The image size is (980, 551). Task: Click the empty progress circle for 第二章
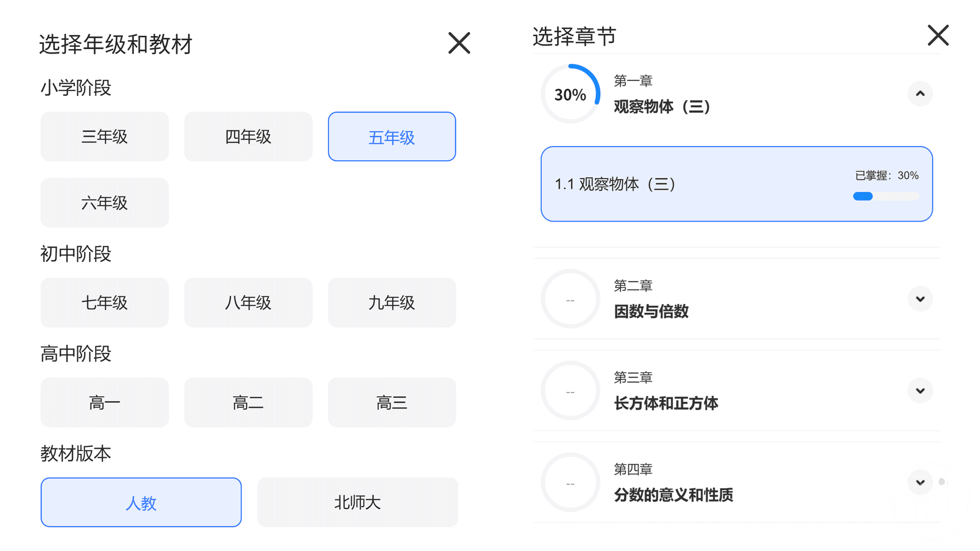(570, 299)
